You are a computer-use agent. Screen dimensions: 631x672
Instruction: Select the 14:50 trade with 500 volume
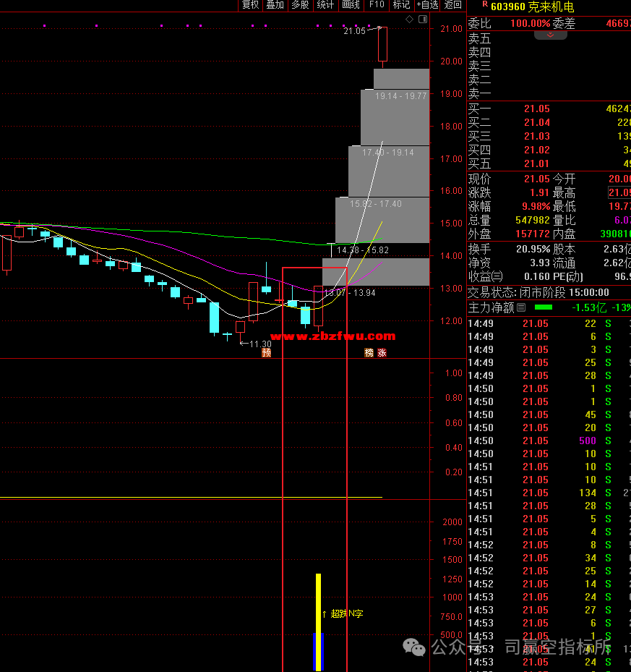coord(549,441)
